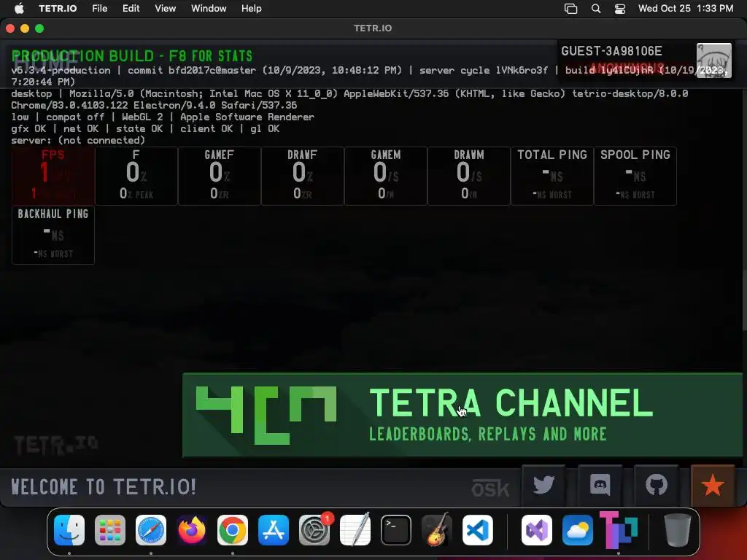Launch GarageBand from the Dock

[437, 530]
